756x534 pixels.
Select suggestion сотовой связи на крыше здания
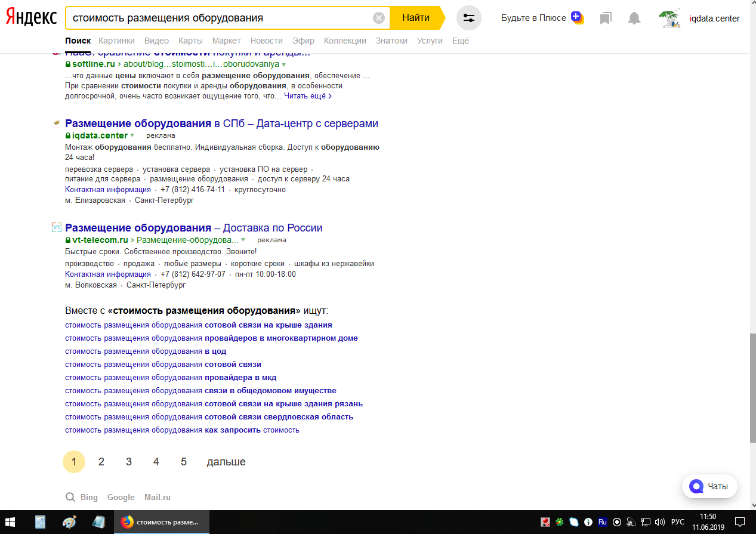199,325
